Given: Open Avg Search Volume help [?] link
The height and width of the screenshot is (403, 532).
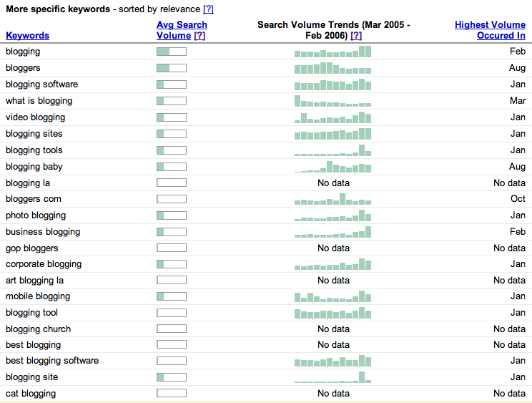Looking at the screenshot, I should pyautogui.click(x=199, y=36).
